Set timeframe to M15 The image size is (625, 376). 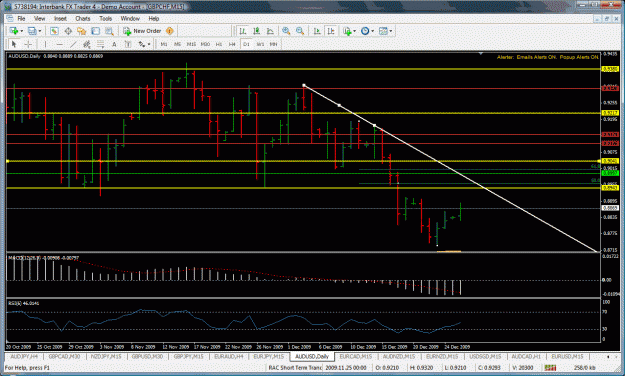(191, 44)
